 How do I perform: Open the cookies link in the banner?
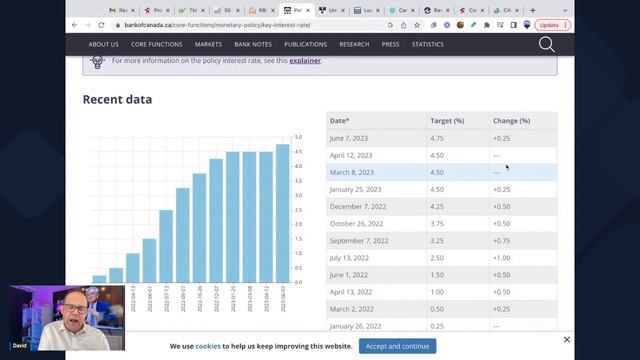208,346
